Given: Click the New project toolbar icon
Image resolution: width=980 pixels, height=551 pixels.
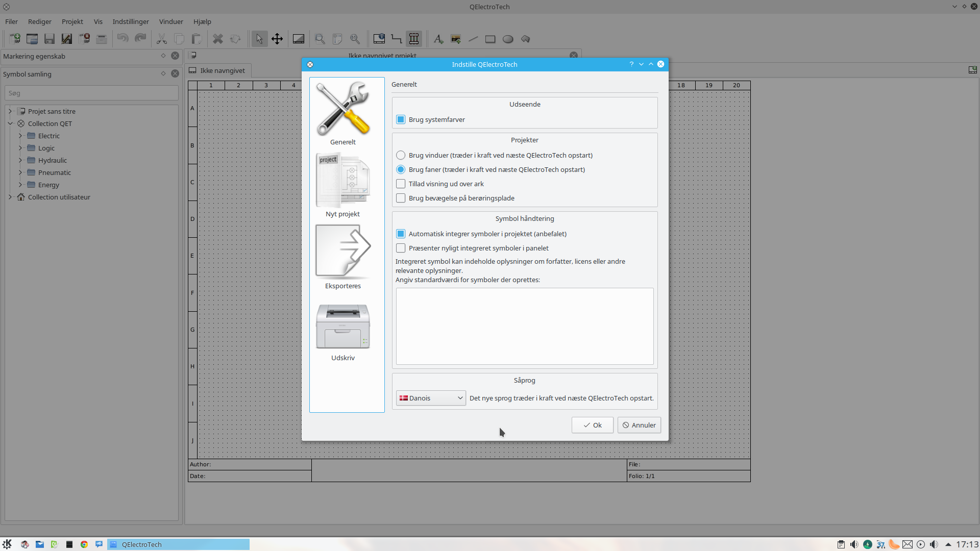Looking at the screenshot, I should pos(15,39).
